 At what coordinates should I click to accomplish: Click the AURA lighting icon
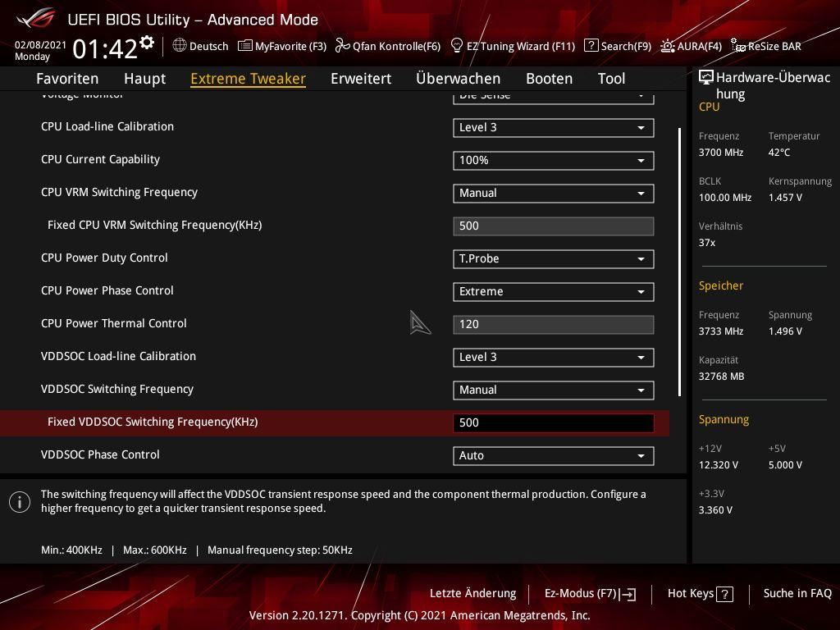[668, 46]
